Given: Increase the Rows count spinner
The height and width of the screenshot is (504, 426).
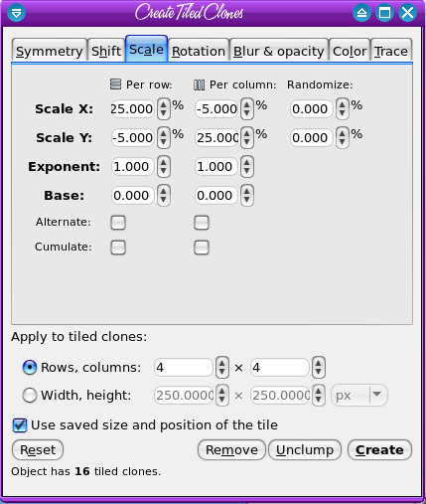Looking at the screenshot, I should 222,363.
